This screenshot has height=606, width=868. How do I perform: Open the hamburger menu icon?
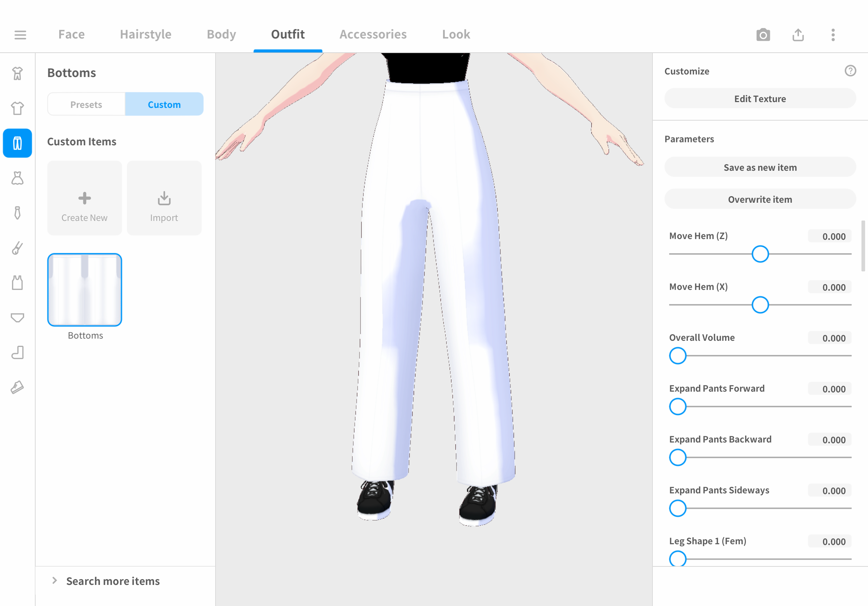(x=20, y=35)
